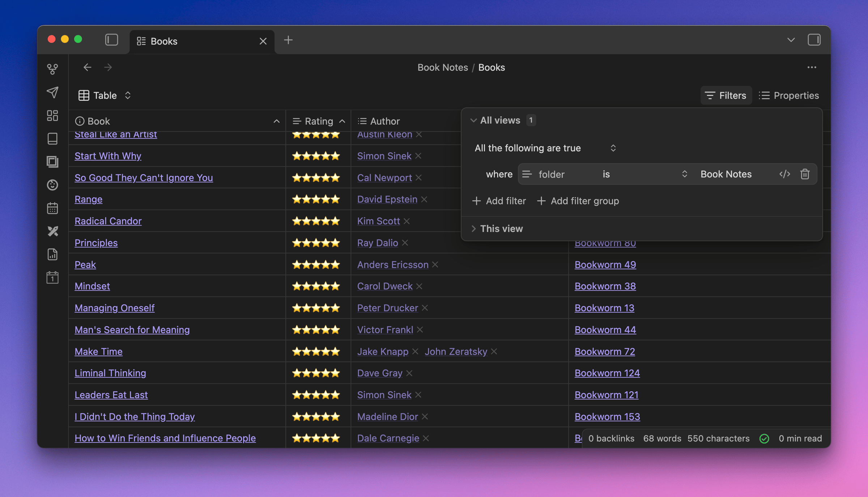This screenshot has width=868, height=497.
Task: Close the Books tab
Action: point(263,41)
